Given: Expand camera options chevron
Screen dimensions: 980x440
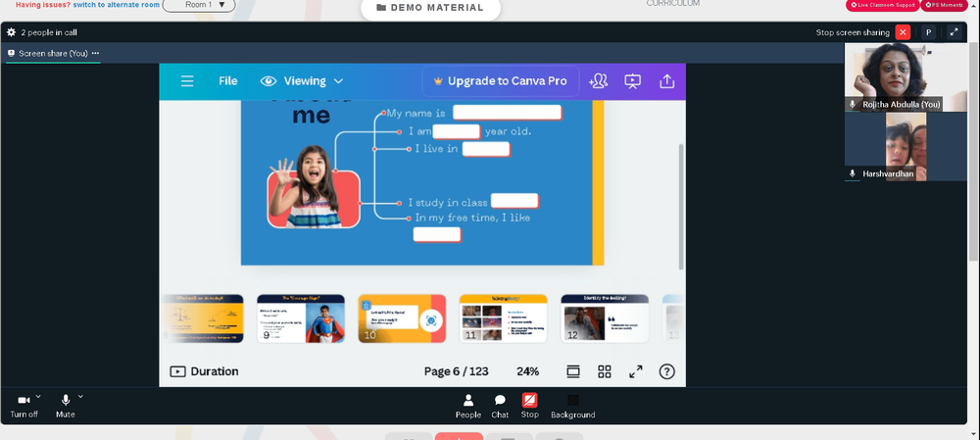Looking at the screenshot, I should [38, 396].
